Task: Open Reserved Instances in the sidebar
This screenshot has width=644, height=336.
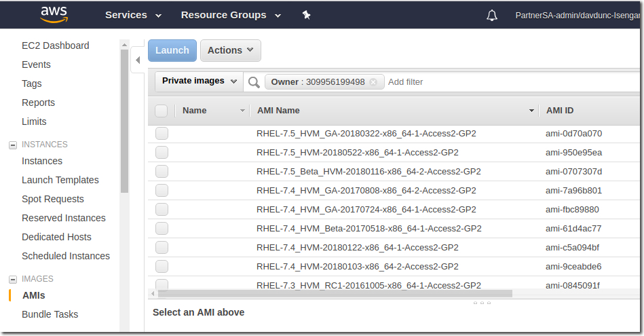Action: click(64, 218)
